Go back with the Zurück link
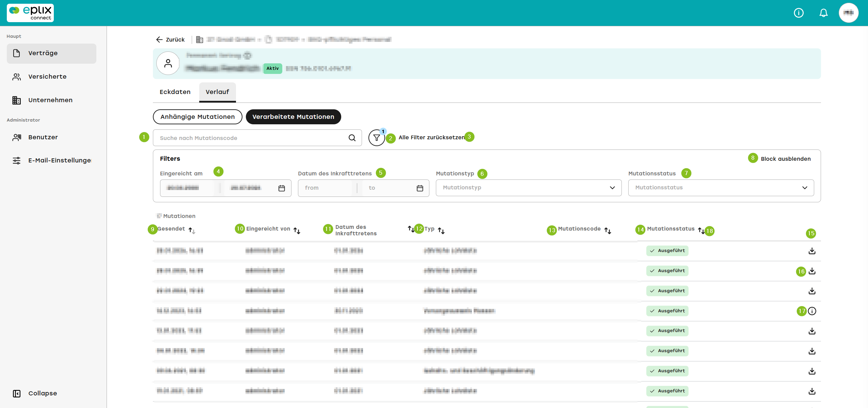This screenshot has width=868, height=408. pos(170,40)
